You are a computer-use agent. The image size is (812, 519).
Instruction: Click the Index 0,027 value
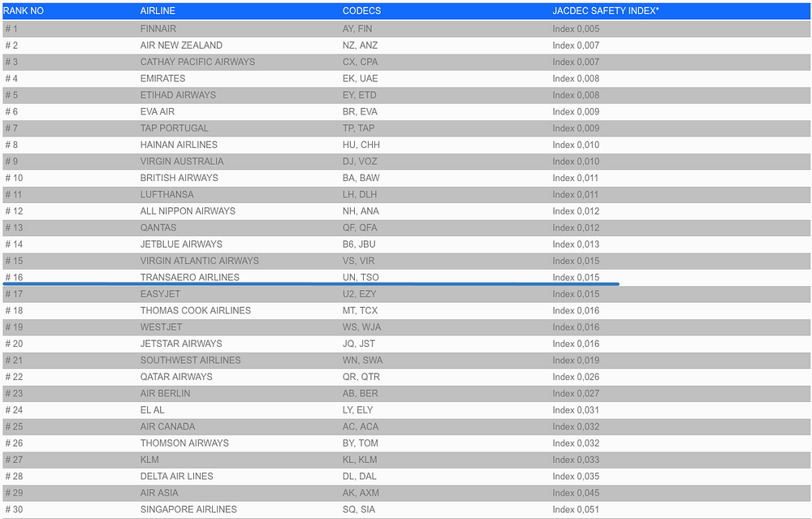coord(576,394)
